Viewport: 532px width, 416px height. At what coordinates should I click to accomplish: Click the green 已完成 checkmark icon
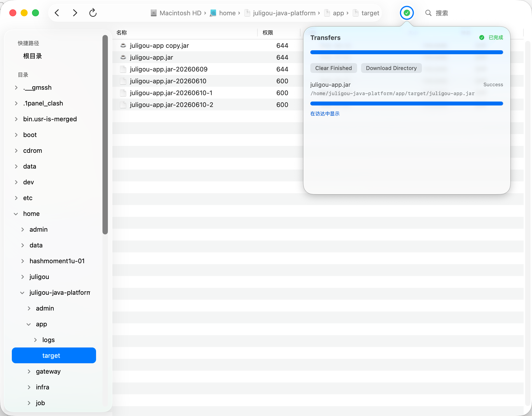pos(482,37)
